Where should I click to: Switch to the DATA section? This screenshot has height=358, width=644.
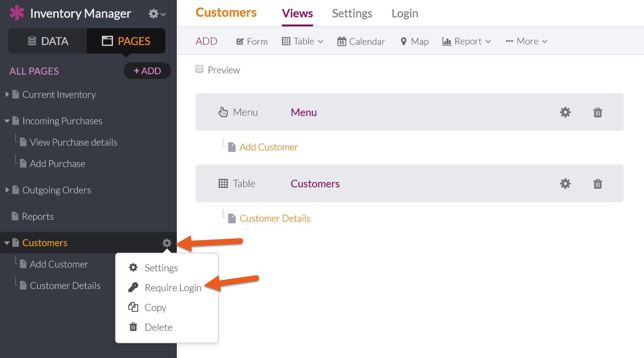point(48,41)
